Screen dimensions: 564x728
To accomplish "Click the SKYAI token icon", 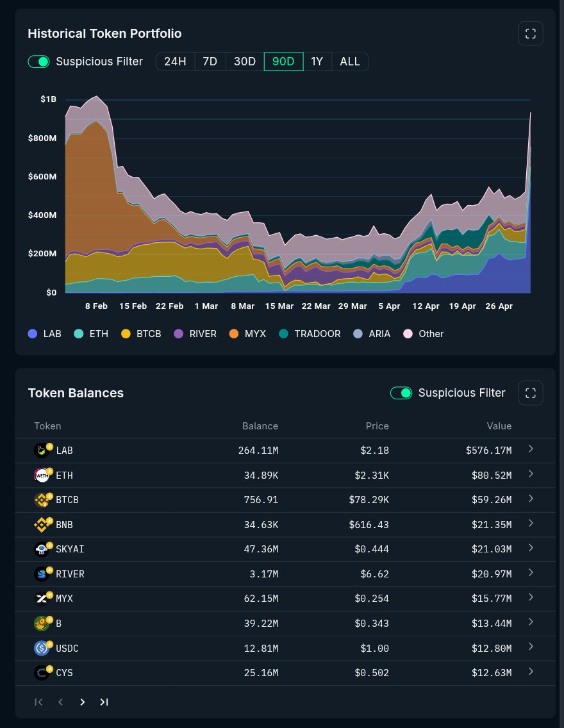I will pos(42,549).
